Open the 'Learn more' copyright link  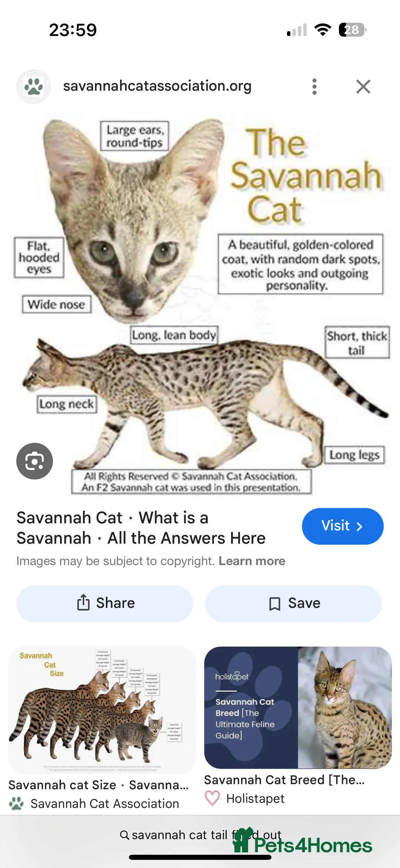(x=252, y=561)
